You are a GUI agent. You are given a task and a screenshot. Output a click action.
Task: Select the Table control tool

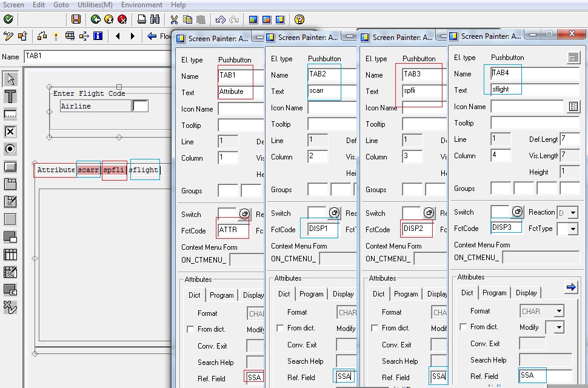(9, 254)
